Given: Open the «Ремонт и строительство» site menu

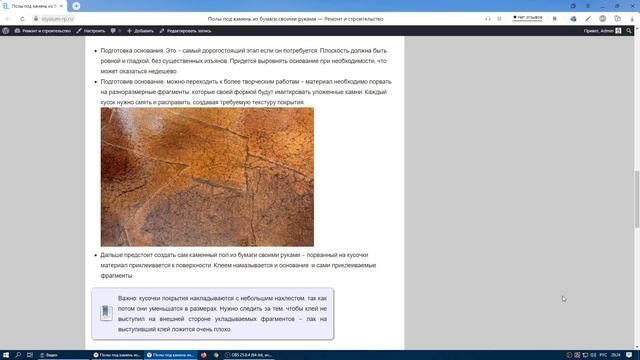Looking at the screenshot, I should [42, 31].
